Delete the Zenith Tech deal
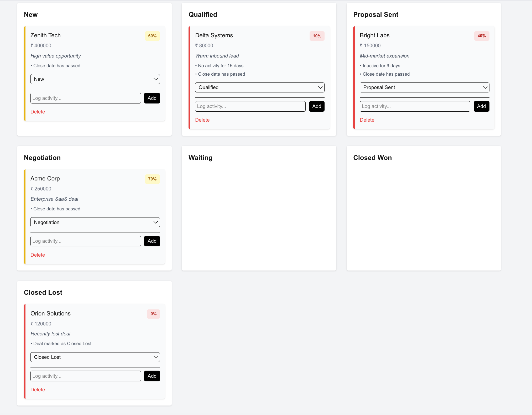This screenshot has height=415, width=532. point(38,112)
